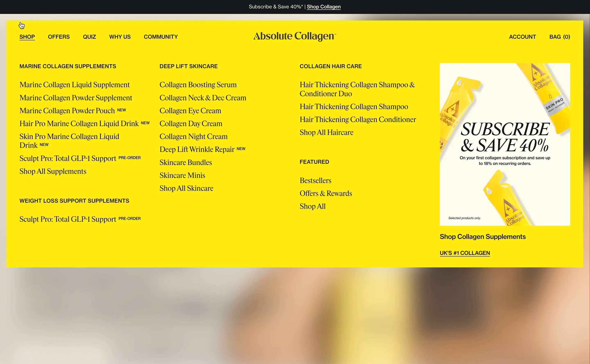
Task: Open Bestsellers in Featured
Action: [315, 181]
